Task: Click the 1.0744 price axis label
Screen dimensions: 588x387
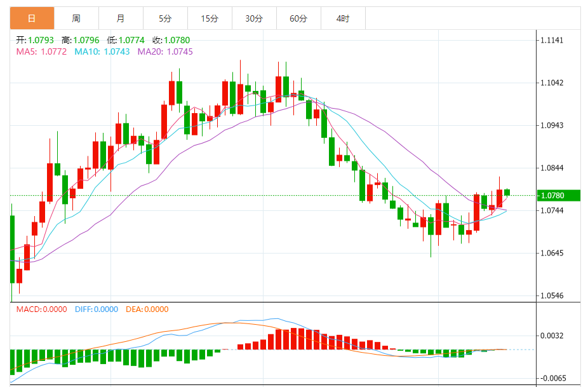Action: click(552, 210)
